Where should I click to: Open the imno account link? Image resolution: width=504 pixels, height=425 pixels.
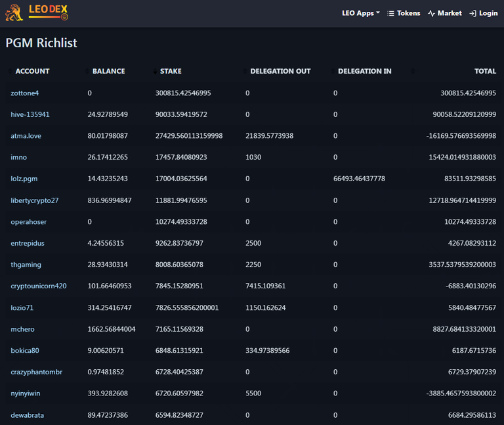(18, 157)
